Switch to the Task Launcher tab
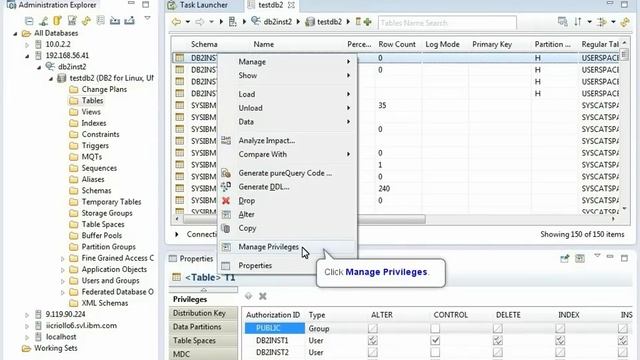The width and height of the screenshot is (640, 360). 204,5
